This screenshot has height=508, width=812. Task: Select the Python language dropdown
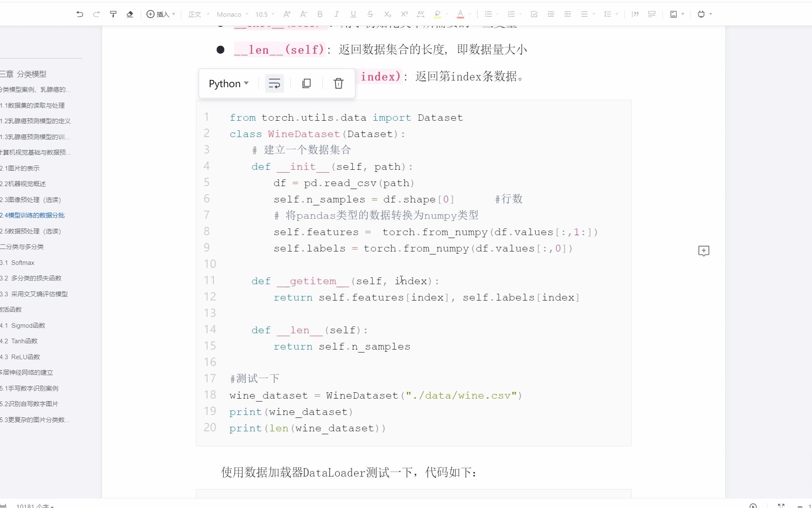(229, 83)
